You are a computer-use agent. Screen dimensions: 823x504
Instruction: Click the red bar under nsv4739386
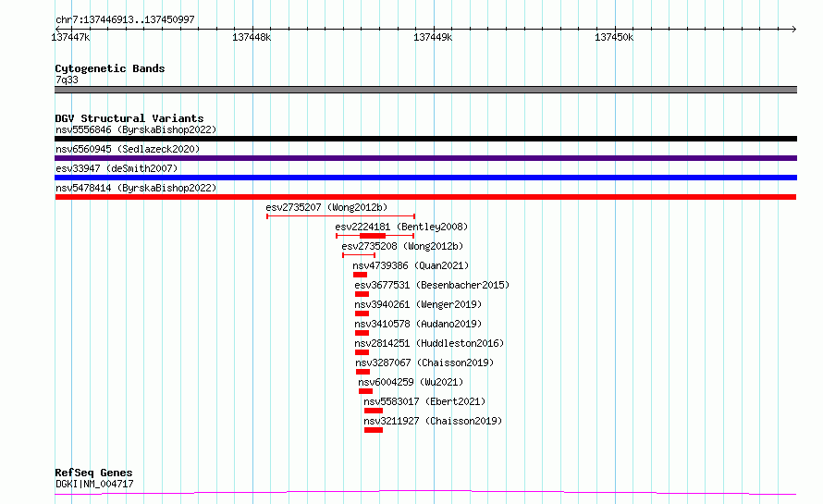(360, 275)
